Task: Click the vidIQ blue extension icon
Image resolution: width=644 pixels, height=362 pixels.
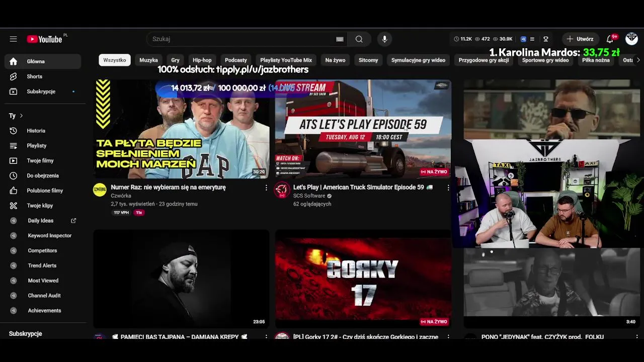Action: 523,39
